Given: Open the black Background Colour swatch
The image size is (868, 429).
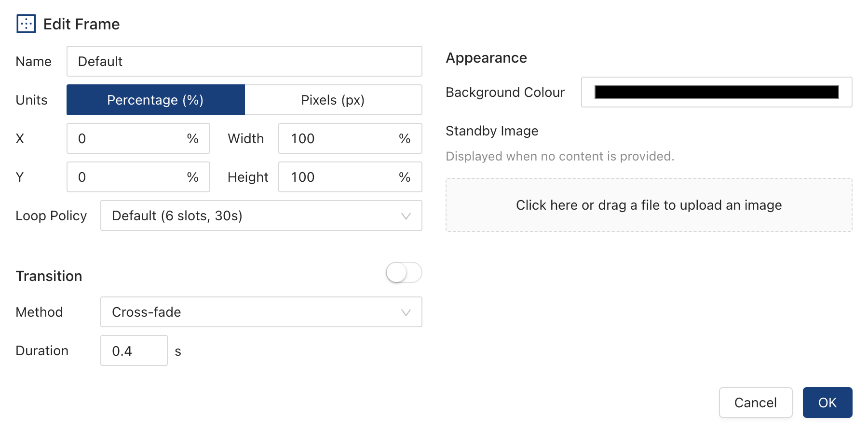Looking at the screenshot, I should pyautogui.click(x=716, y=92).
